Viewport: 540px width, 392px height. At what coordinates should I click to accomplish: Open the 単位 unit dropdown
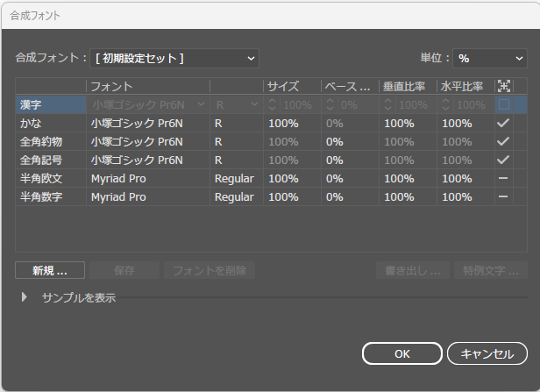(x=490, y=58)
